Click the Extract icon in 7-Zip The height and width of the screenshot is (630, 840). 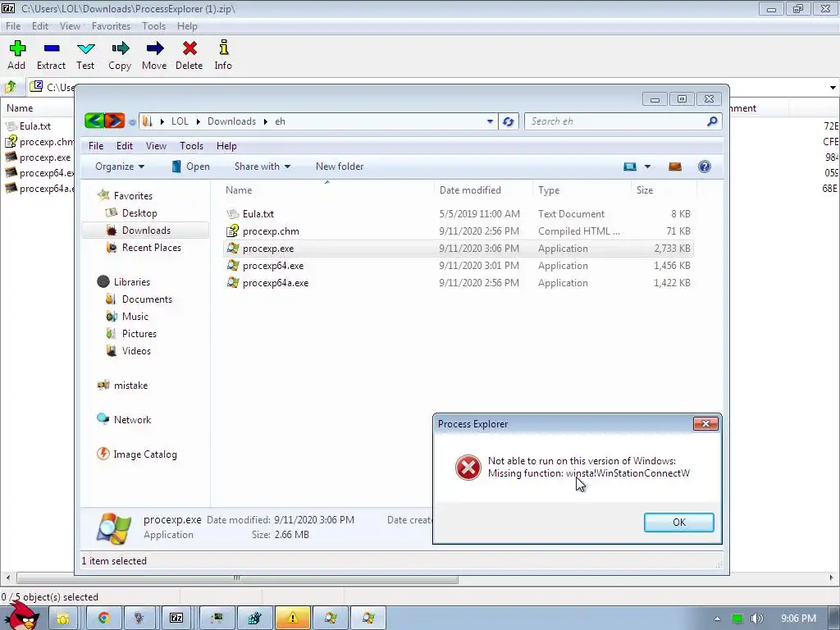click(x=52, y=48)
